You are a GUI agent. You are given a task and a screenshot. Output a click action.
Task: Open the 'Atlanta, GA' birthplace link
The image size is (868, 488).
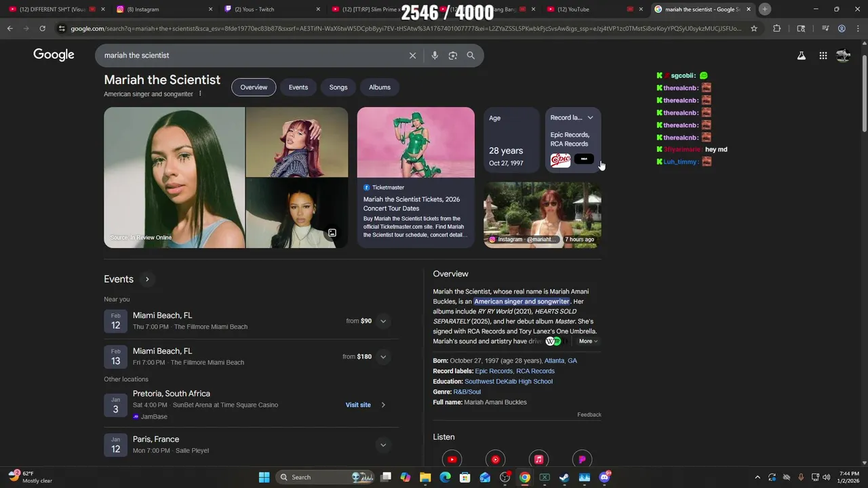click(x=561, y=361)
